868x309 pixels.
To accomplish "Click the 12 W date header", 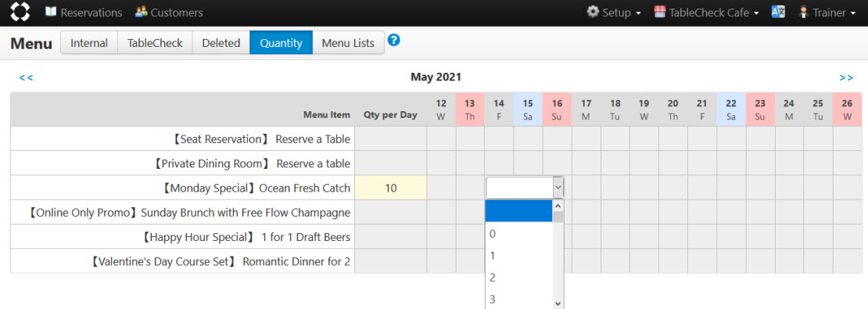I will (x=441, y=110).
